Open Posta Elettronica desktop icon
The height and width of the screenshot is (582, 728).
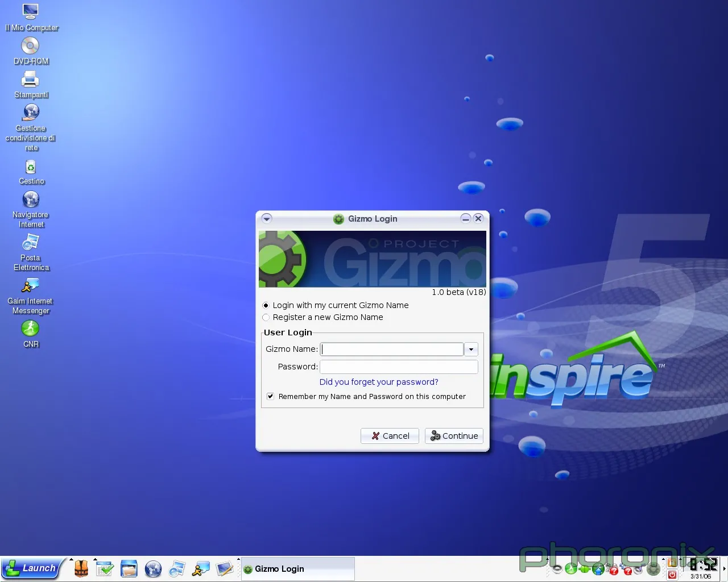(x=31, y=253)
